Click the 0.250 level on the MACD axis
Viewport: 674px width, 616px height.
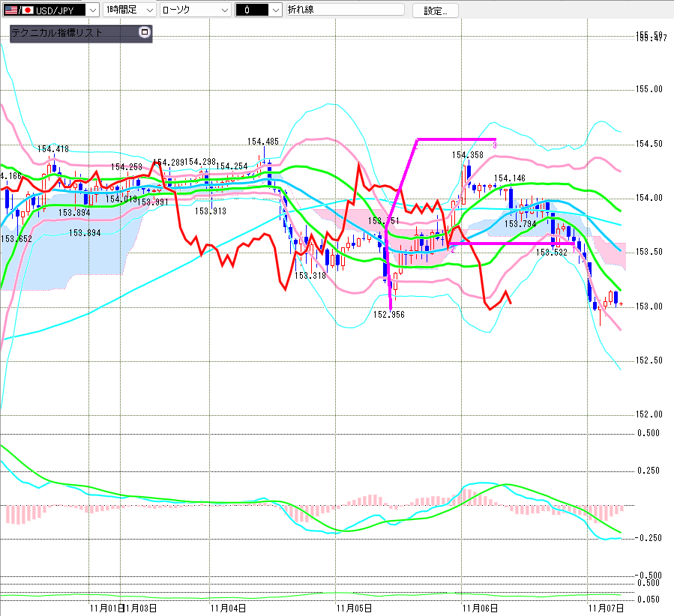649,471
